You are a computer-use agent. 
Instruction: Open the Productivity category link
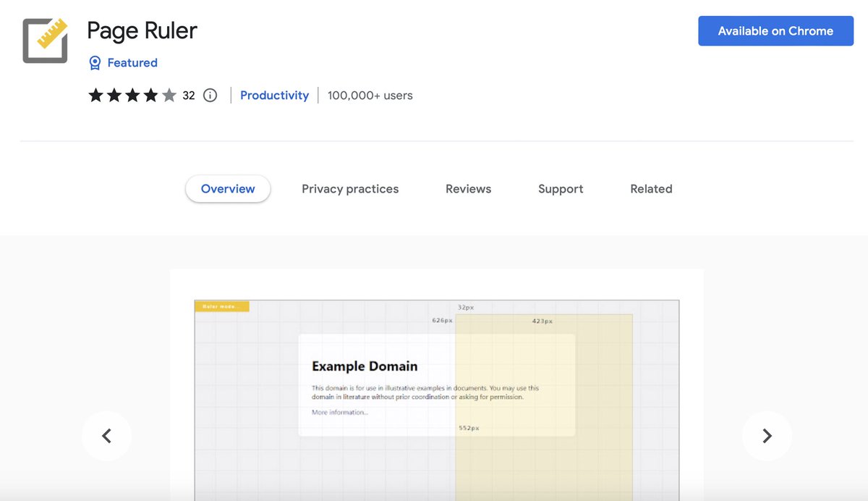(274, 95)
